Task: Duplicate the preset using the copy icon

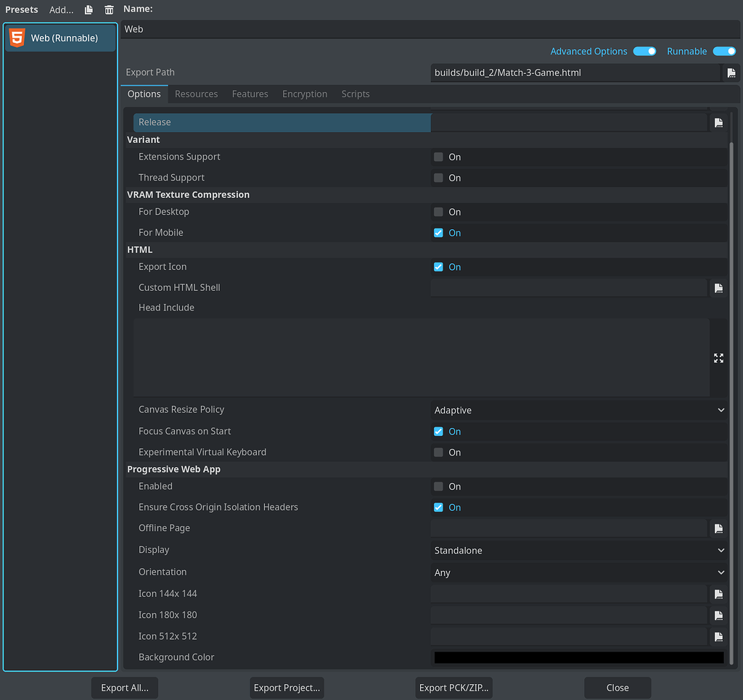Action: click(x=88, y=9)
